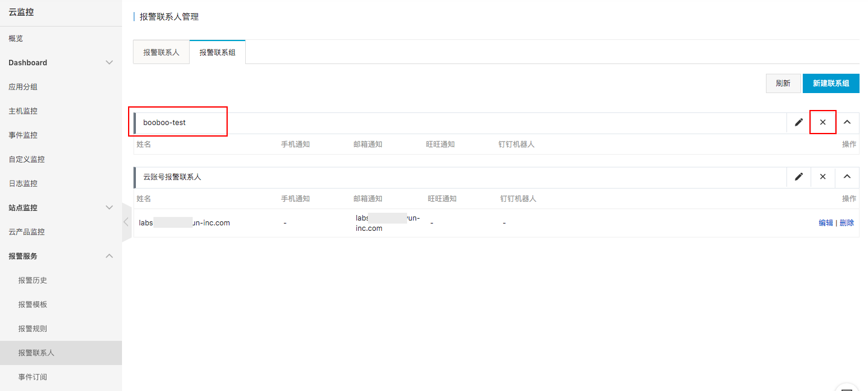Delete the booboo-test contact group
Screen dimensions: 868x391
823,123
